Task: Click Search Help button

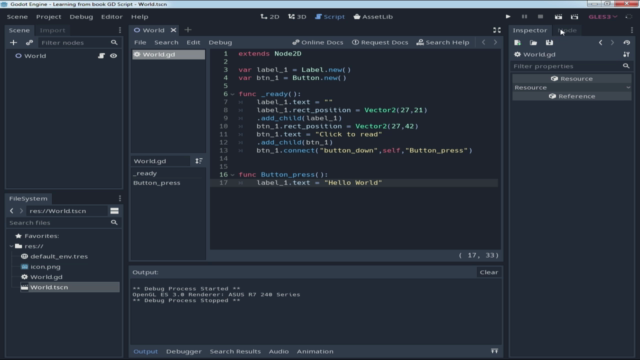Action: (x=443, y=42)
